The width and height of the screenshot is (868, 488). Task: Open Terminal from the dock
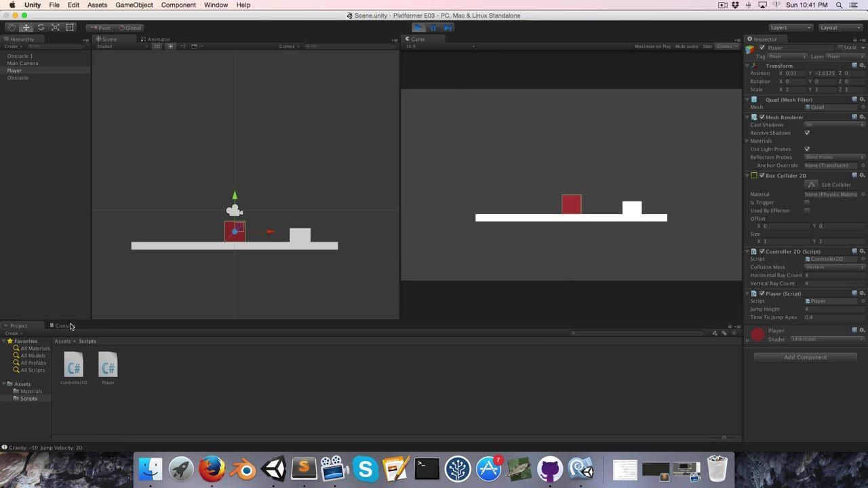(x=427, y=468)
